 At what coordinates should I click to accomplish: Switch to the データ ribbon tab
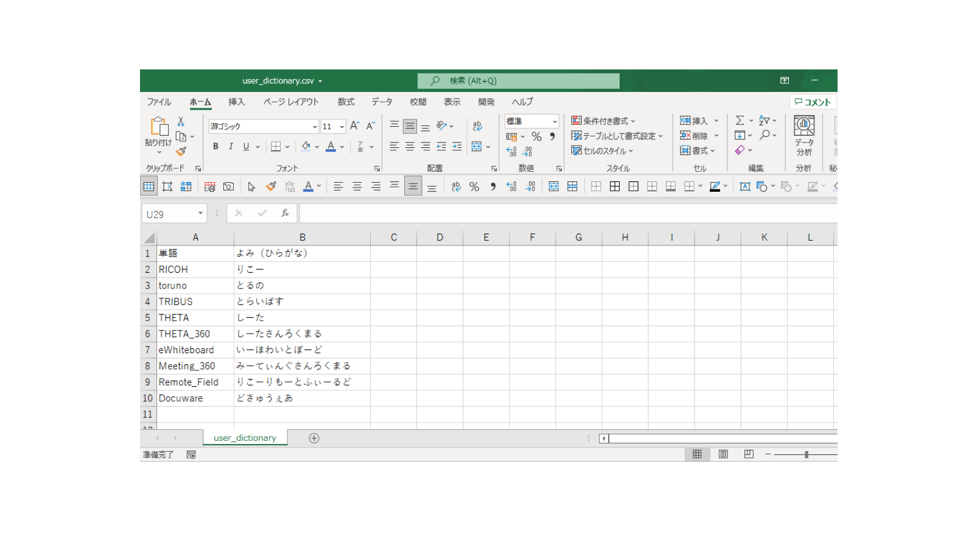tap(382, 102)
